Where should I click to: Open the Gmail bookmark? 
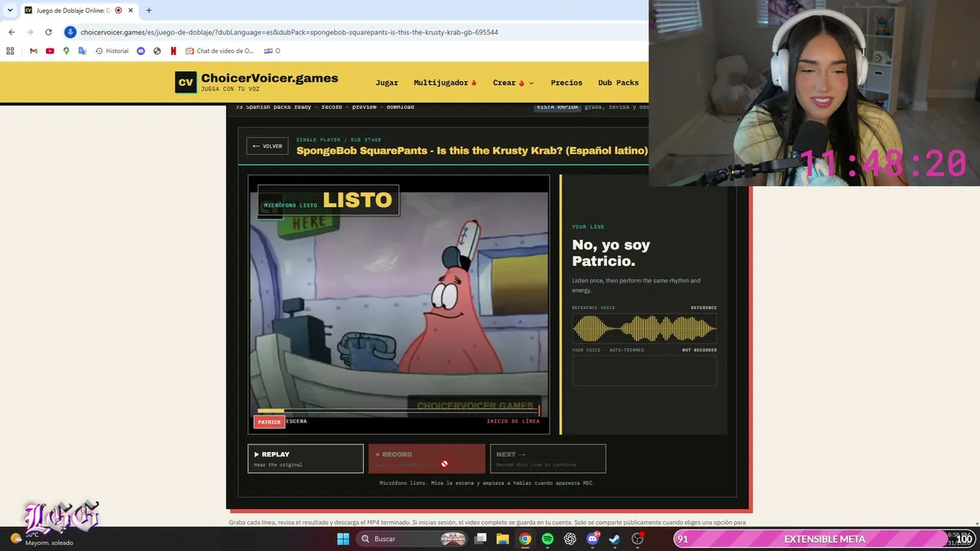(34, 51)
